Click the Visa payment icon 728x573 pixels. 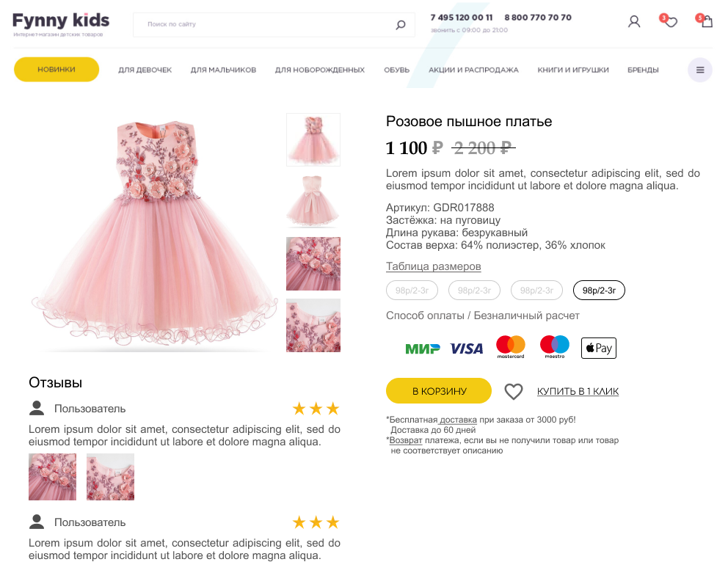pos(467,348)
